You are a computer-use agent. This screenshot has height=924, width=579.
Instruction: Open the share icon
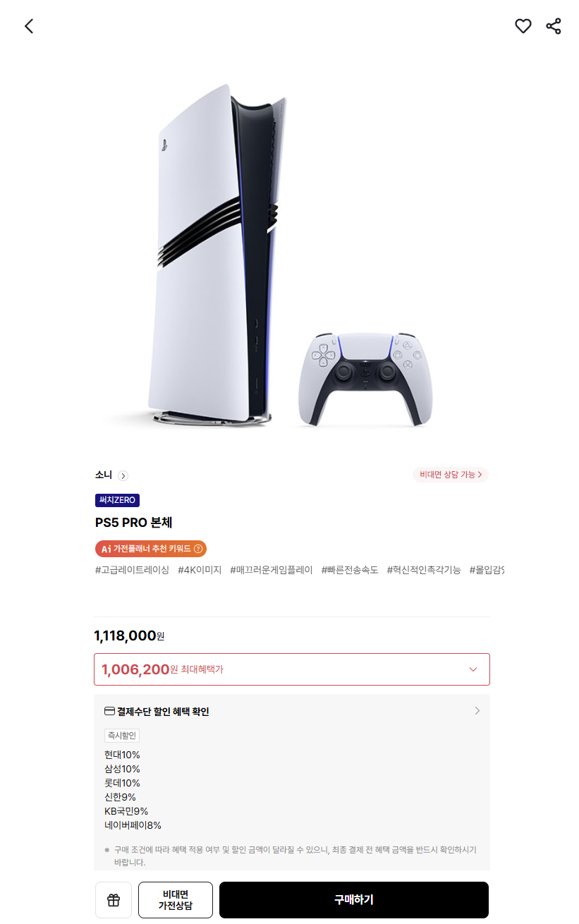coord(554,26)
